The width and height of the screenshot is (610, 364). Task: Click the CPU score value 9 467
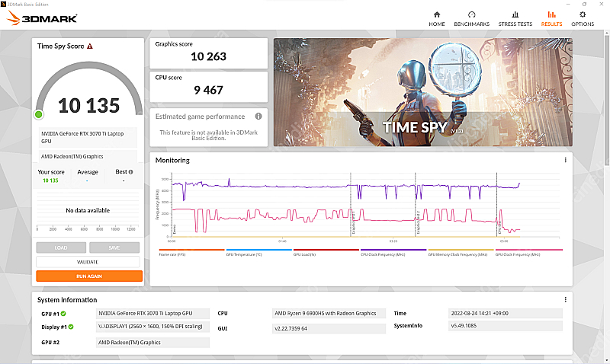208,90
